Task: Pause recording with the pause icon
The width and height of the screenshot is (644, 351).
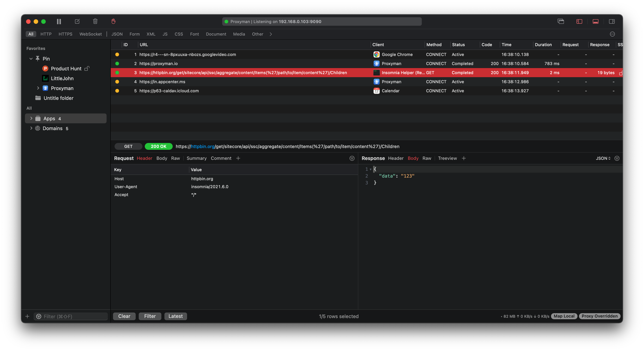Action: (59, 22)
